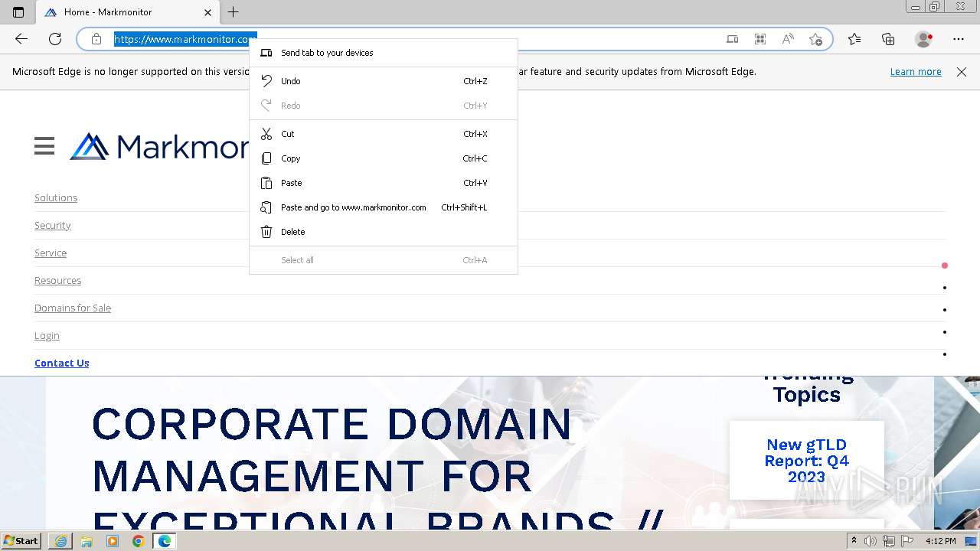The image size is (980, 551).
Task: Choose Paste in the context menu
Action: [x=384, y=183]
